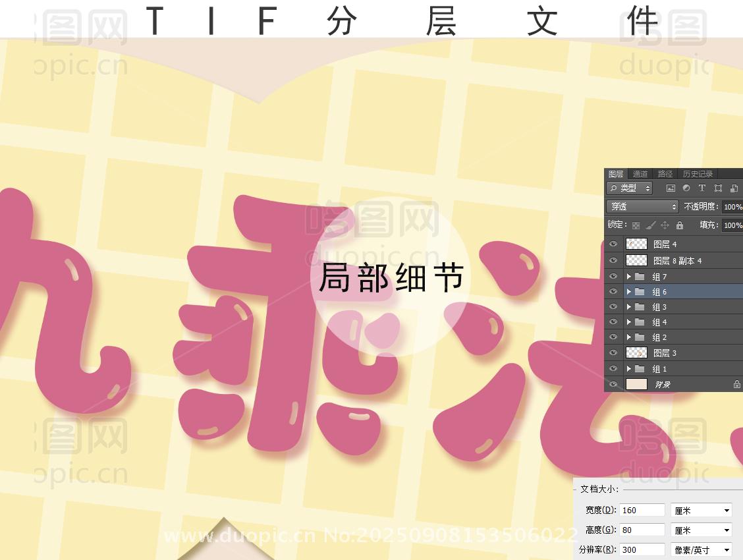The width and height of the screenshot is (743, 560).
Task: Toggle visibility of 图层 3
Action: [613, 352]
